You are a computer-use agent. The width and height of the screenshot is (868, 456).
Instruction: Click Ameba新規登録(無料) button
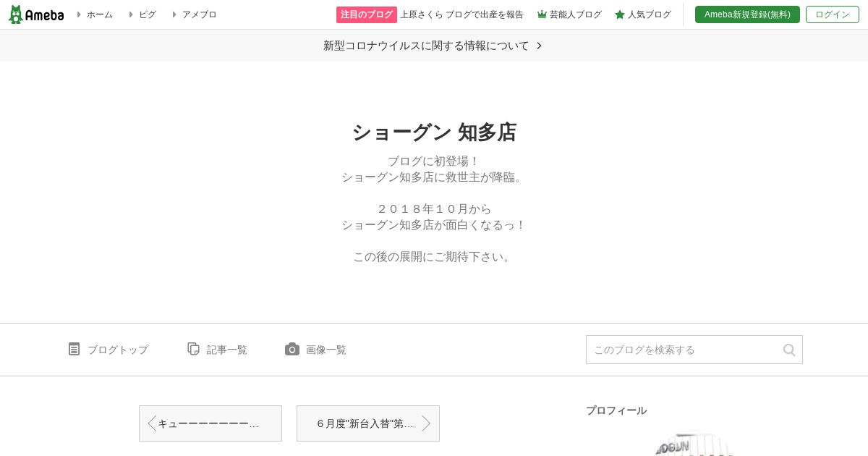tap(747, 14)
